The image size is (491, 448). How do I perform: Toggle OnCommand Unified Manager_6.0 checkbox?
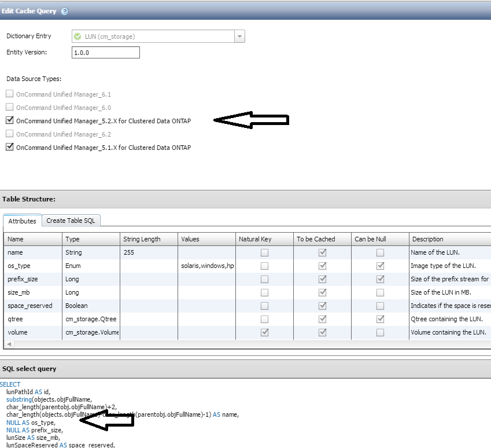(x=10, y=107)
